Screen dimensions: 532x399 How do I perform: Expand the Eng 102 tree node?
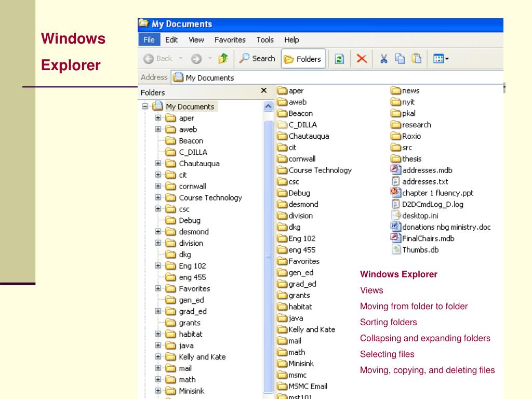click(158, 265)
